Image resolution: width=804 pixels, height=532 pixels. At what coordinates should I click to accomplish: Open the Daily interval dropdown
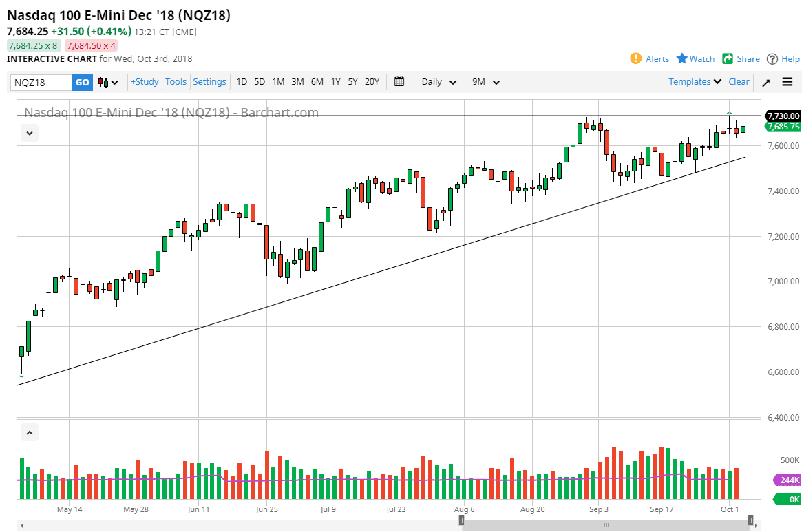(x=438, y=81)
